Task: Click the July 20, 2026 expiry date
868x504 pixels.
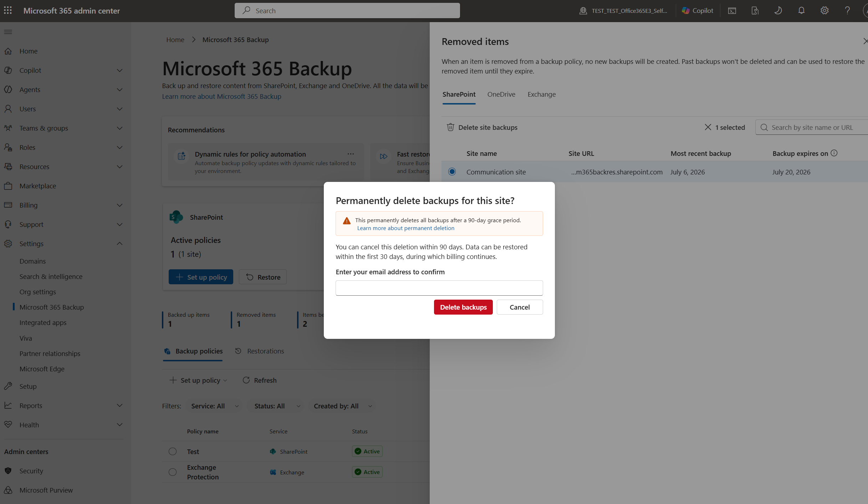Action: 791,172
